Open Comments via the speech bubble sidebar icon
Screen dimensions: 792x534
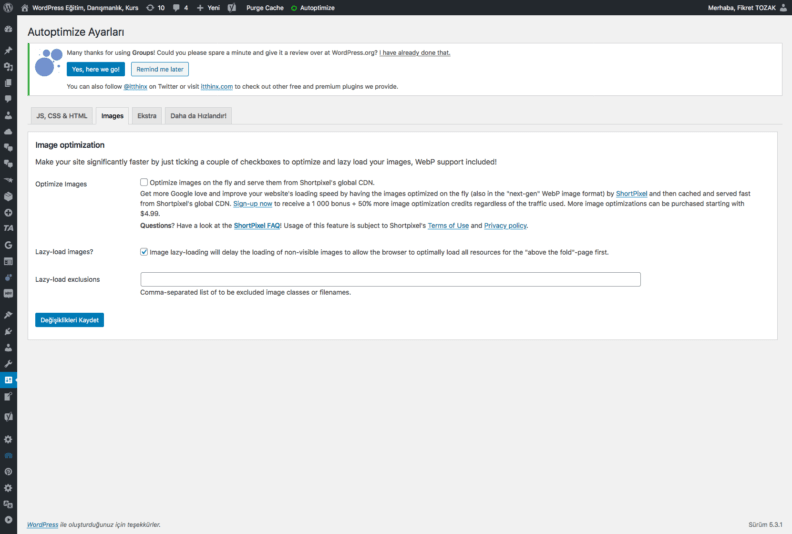[x=8, y=99]
